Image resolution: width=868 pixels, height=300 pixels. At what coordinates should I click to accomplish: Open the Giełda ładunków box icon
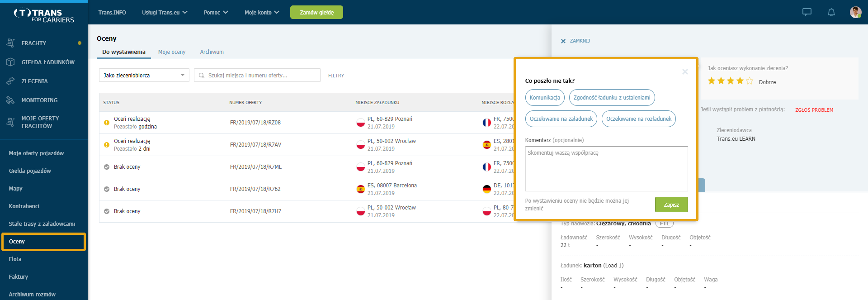pos(10,62)
